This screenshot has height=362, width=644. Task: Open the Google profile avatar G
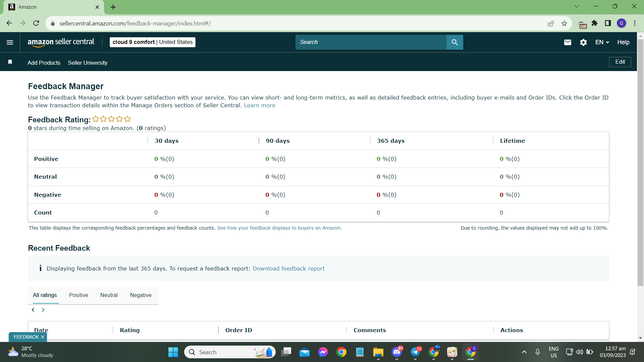622,23
